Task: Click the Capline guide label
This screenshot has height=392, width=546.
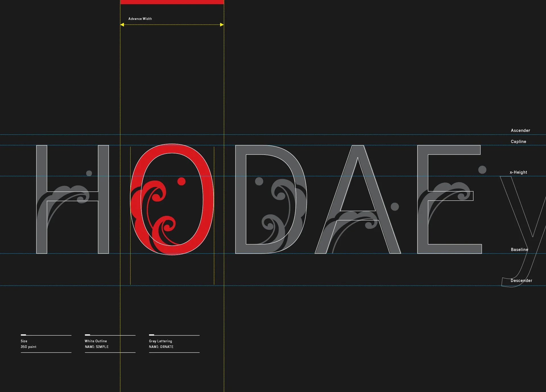Action: tap(518, 142)
